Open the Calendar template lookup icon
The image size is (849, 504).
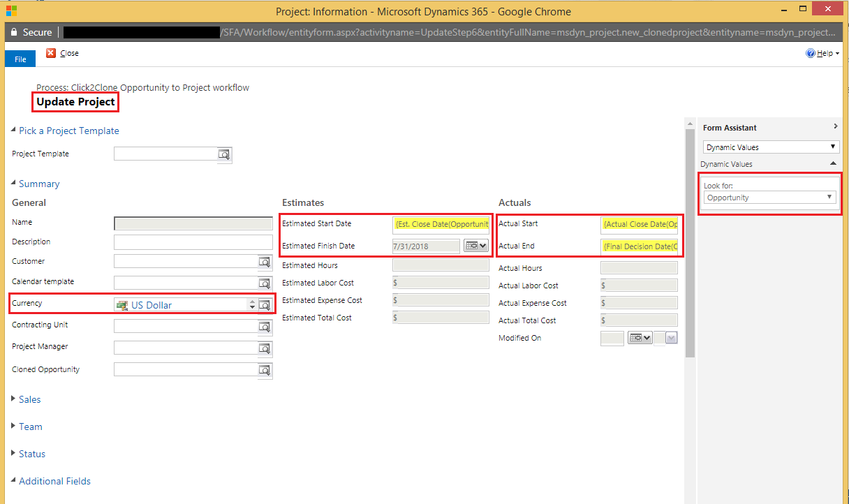[x=265, y=283]
